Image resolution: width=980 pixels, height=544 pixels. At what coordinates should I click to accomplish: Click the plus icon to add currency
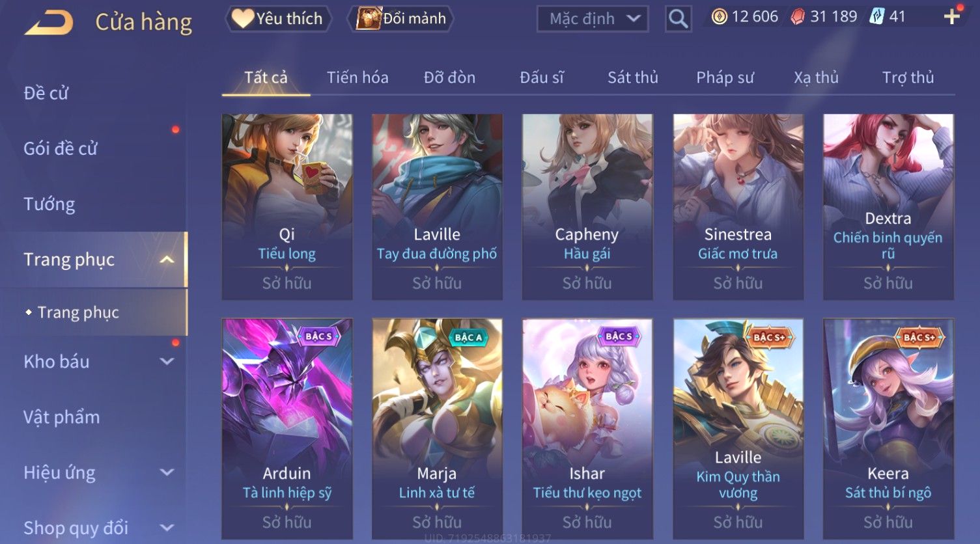click(x=952, y=17)
